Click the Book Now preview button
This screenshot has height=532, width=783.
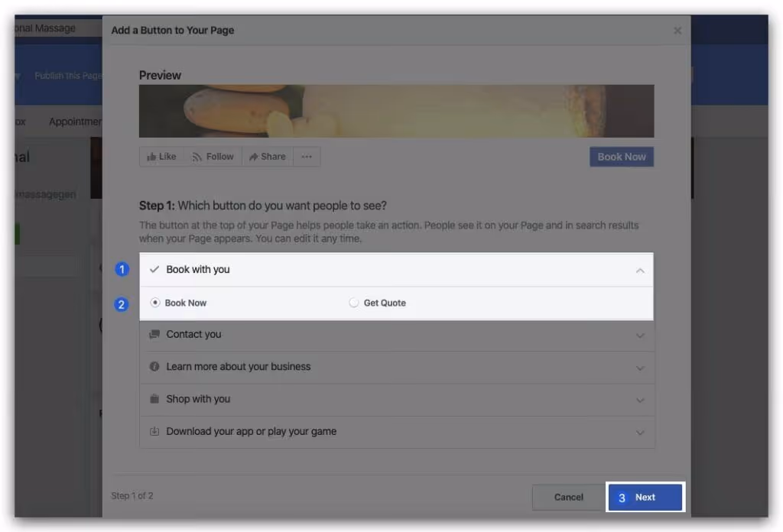pyautogui.click(x=622, y=157)
